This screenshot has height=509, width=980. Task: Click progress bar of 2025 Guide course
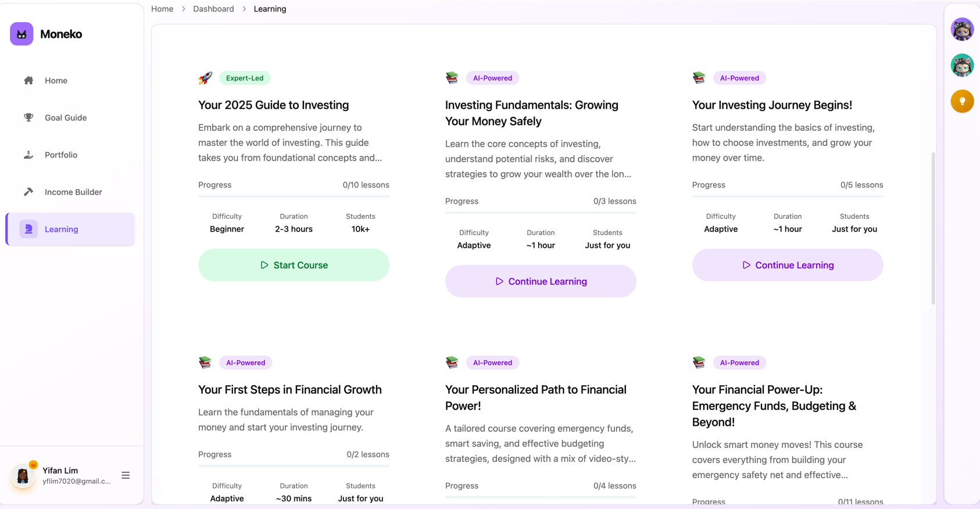pyautogui.click(x=294, y=197)
